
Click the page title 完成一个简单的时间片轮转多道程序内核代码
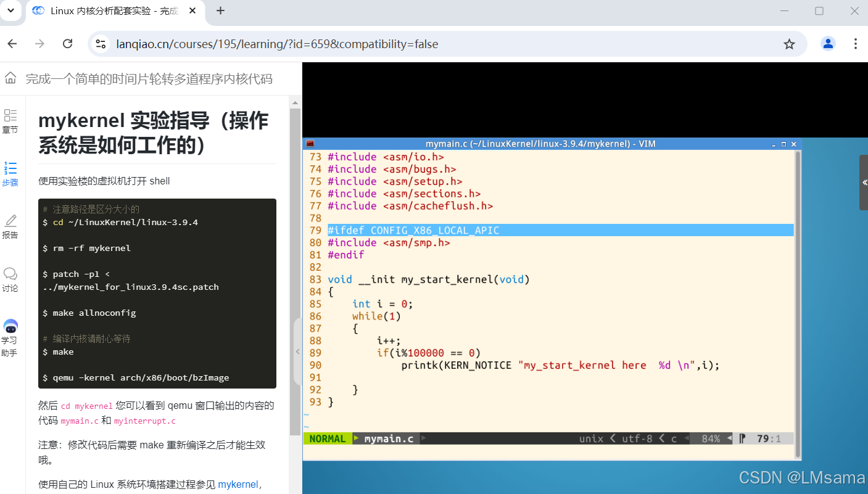coord(149,79)
